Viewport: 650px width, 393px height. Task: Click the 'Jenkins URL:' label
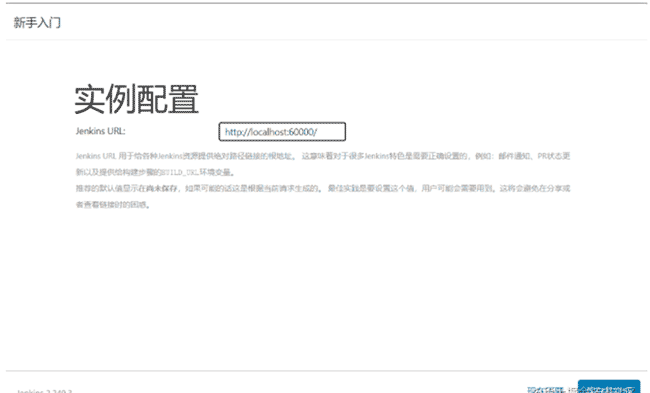click(100, 131)
